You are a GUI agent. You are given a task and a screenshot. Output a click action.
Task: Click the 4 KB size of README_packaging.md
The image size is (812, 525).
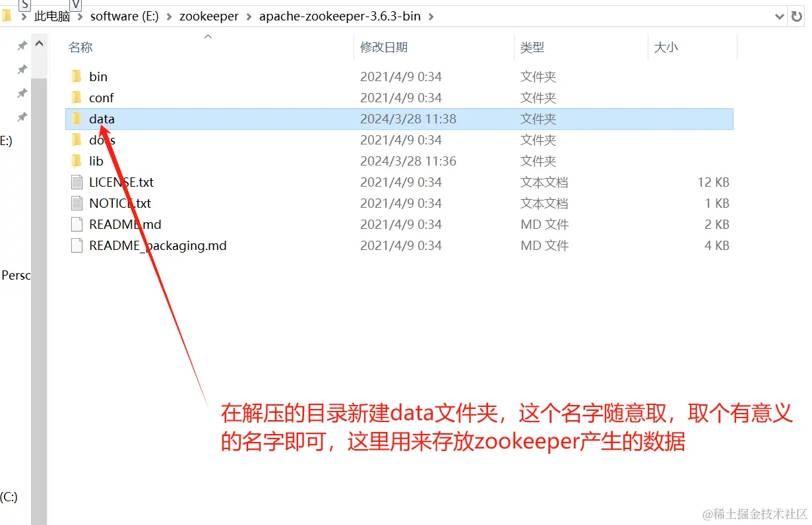click(x=717, y=245)
